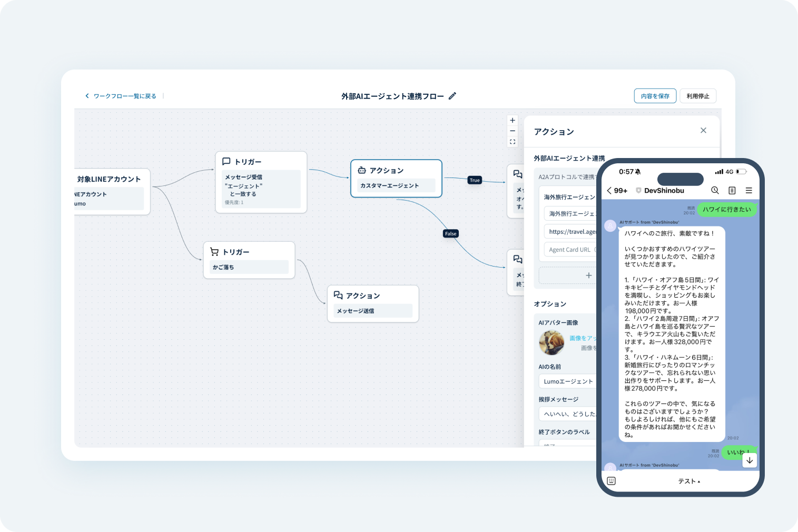The width and height of the screenshot is (798, 532).
Task: Click the fit-to-screen canvas control
Action: click(512, 141)
